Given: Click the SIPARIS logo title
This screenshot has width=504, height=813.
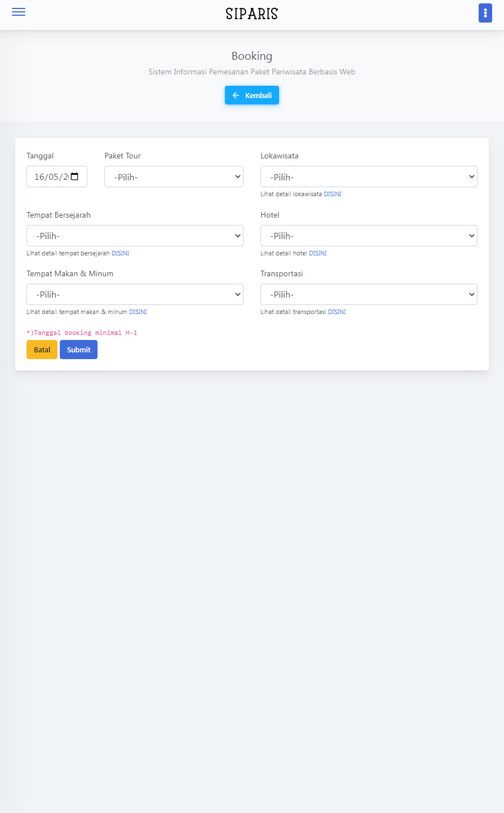Looking at the screenshot, I should pos(252,14).
